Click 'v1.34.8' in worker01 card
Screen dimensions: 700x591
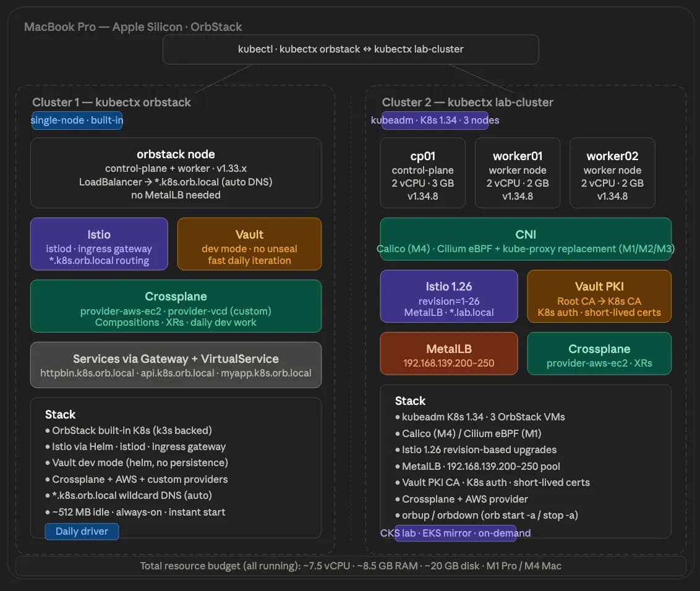[518, 196]
